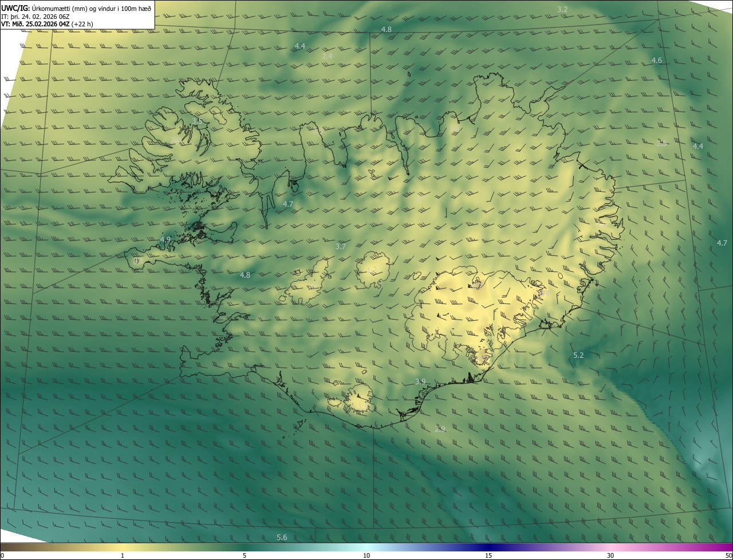This screenshot has height=560, width=733.
Task: Click the '10' tick label on the color scale
Action: click(x=366, y=555)
